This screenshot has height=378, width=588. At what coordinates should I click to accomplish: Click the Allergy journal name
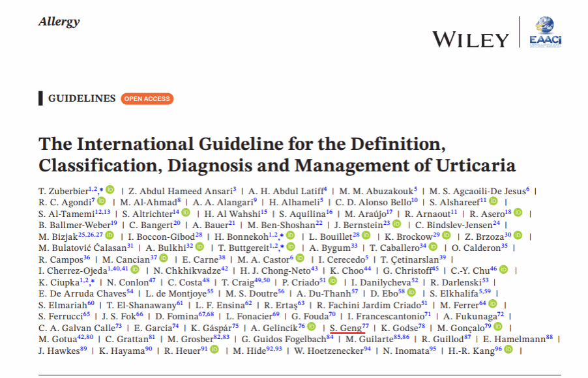tap(59, 22)
